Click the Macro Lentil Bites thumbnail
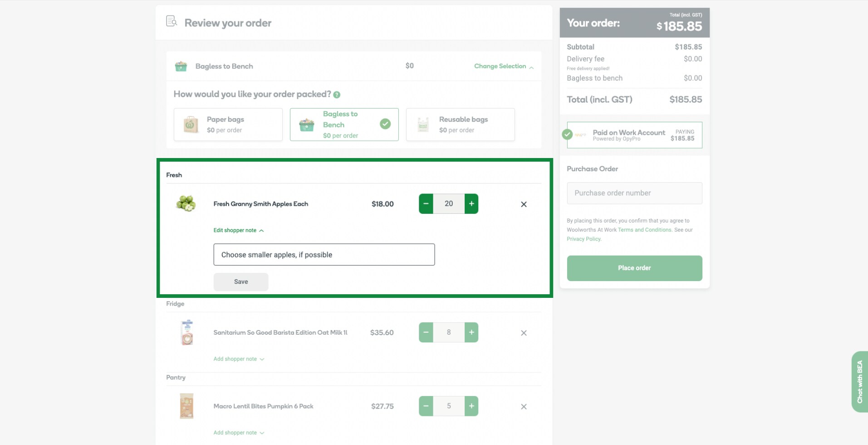 coord(186,405)
